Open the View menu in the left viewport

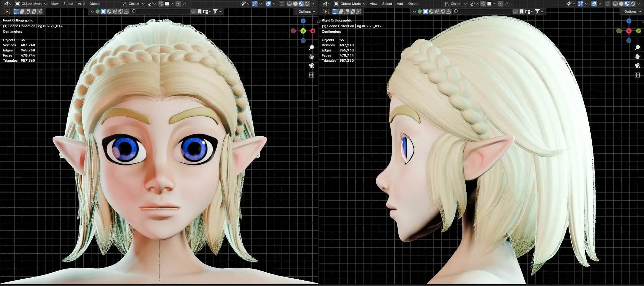pos(55,4)
